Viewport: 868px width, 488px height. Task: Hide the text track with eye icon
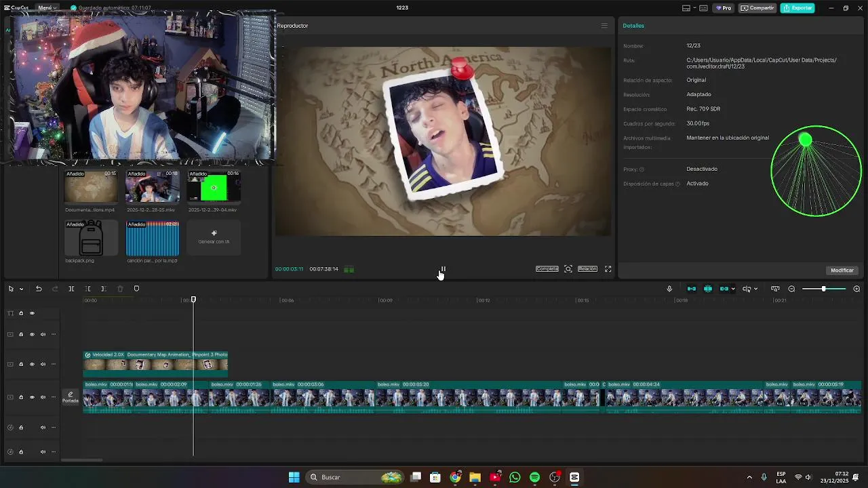32,313
